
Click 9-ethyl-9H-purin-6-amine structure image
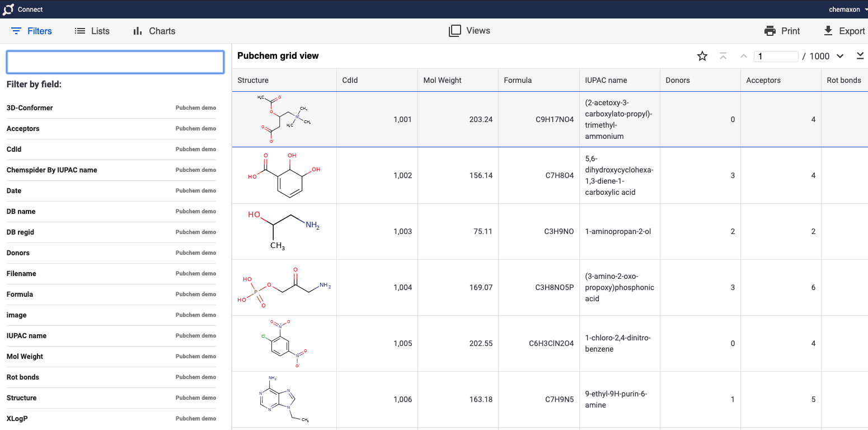click(284, 399)
